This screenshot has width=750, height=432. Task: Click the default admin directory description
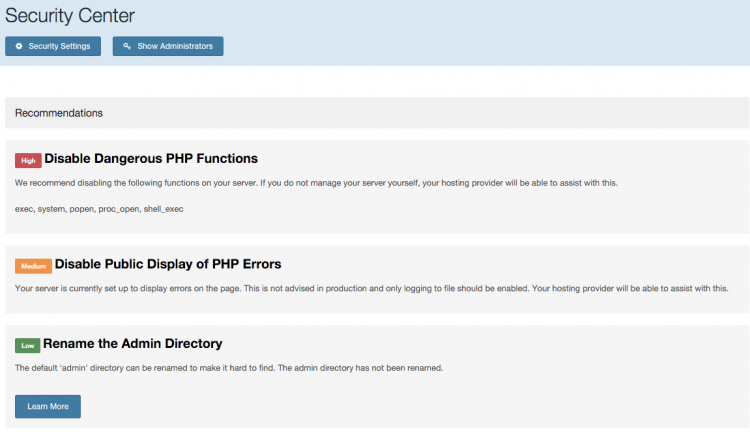tap(229, 368)
